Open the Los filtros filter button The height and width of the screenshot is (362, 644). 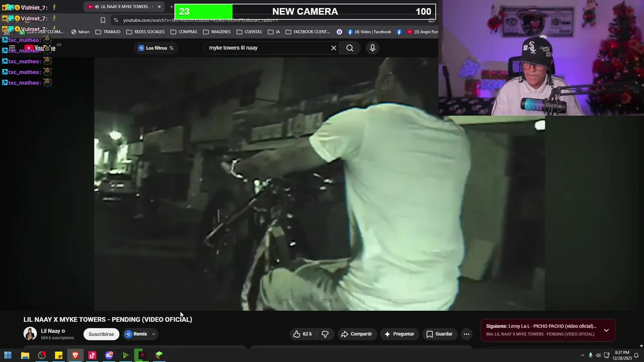tap(156, 48)
